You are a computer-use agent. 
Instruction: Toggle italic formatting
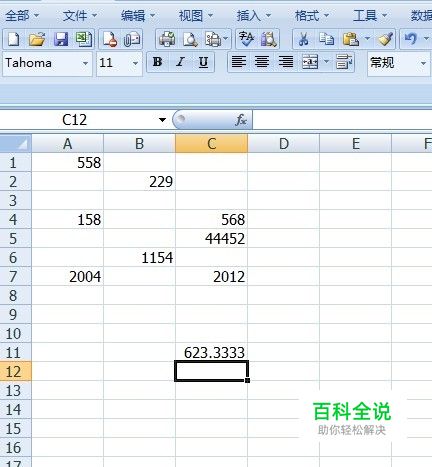(180, 62)
